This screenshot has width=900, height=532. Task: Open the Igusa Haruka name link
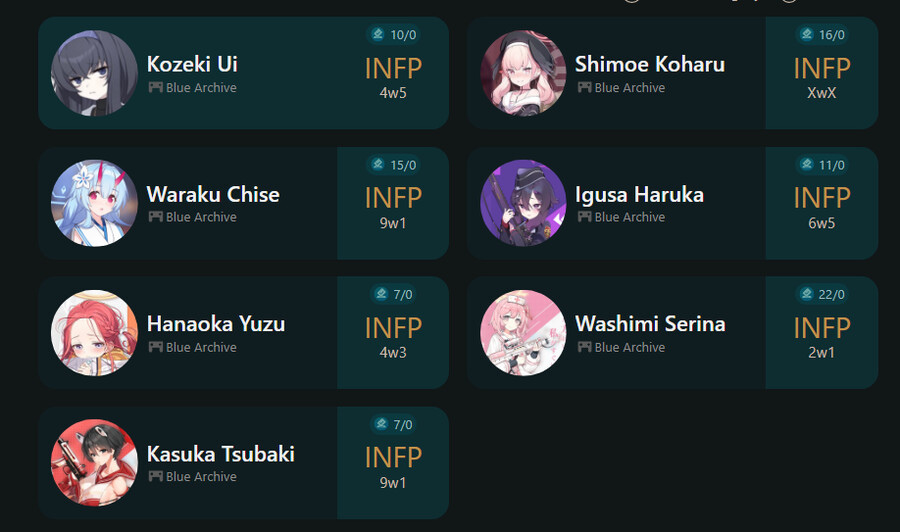coord(639,194)
